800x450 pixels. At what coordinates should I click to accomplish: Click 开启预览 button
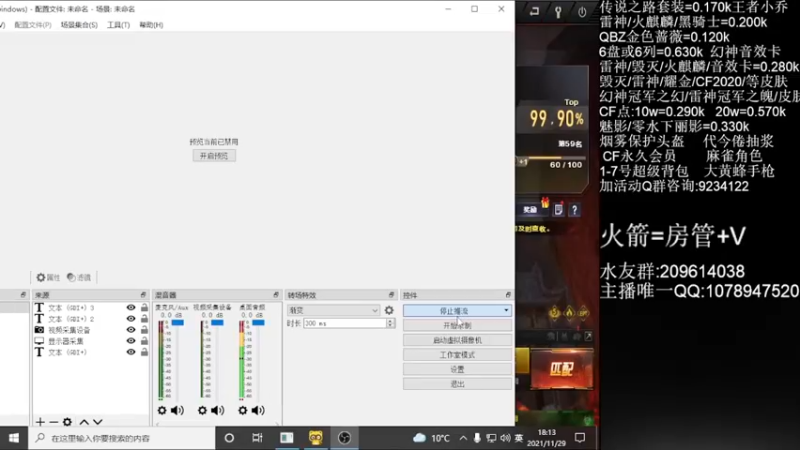pos(214,156)
